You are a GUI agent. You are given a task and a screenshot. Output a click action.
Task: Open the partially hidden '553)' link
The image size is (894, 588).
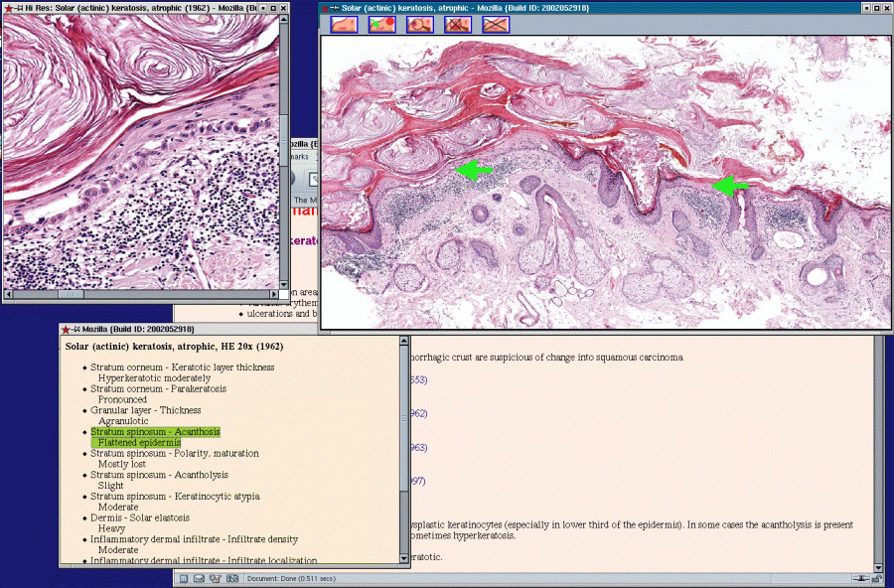[418, 380]
